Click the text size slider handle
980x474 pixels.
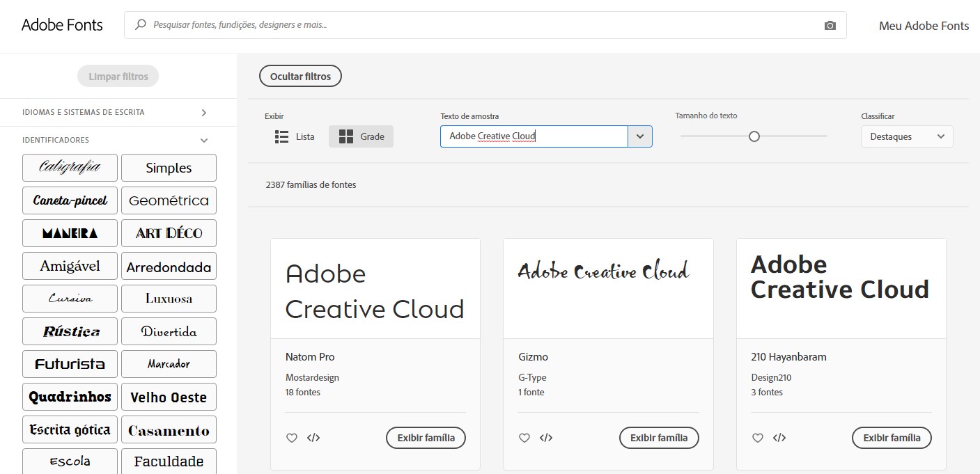754,136
